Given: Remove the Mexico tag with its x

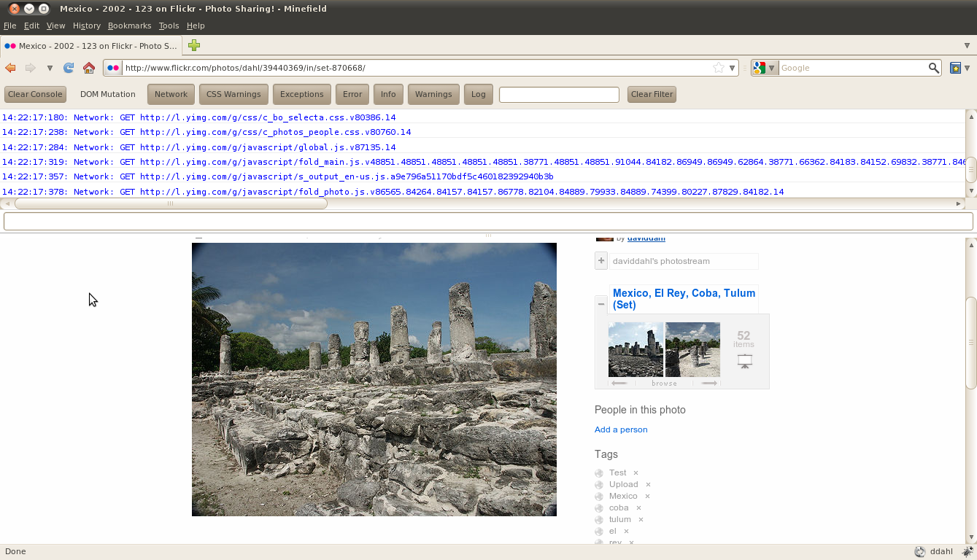Looking at the screenshot, I should point(647,496).
